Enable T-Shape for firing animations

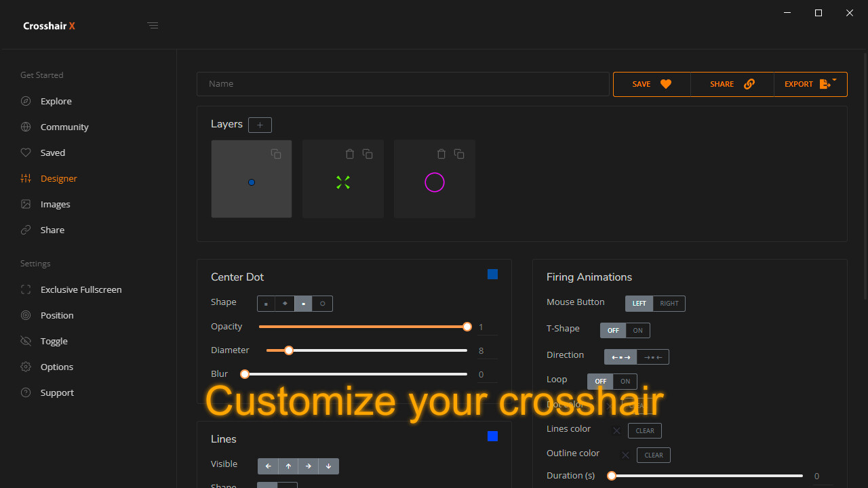pyautogui.click(x=636, y=330)
